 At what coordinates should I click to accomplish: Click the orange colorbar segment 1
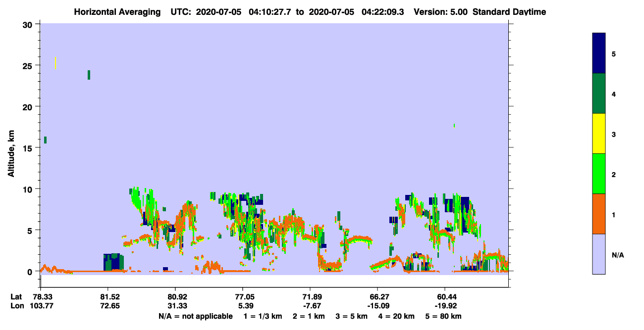(x=599, y=214)
